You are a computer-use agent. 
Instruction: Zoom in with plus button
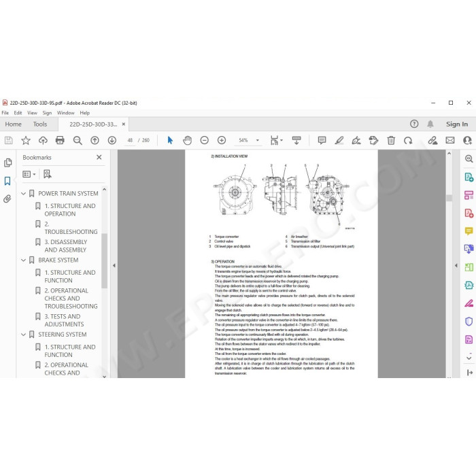[222, 140]
